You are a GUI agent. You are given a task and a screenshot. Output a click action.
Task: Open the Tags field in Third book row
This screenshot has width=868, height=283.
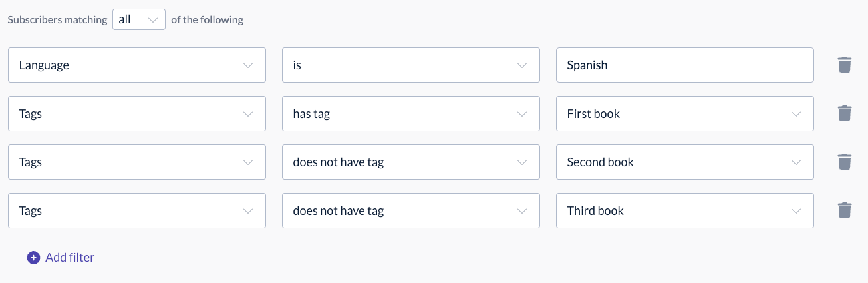point(137,210)
